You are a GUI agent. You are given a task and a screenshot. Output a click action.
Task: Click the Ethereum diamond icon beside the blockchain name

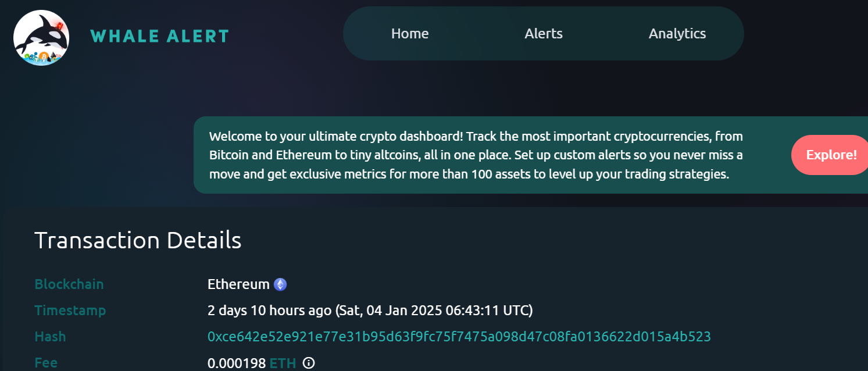(281, 284)
